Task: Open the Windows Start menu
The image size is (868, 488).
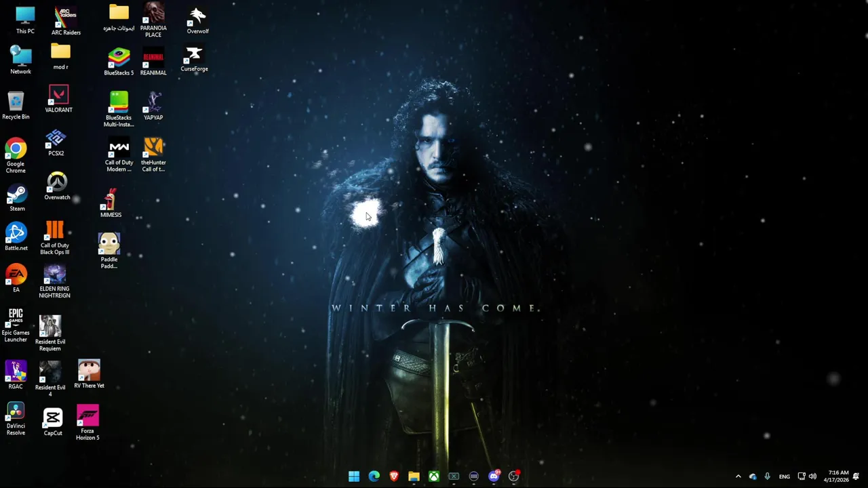Action: pos(354,476)
